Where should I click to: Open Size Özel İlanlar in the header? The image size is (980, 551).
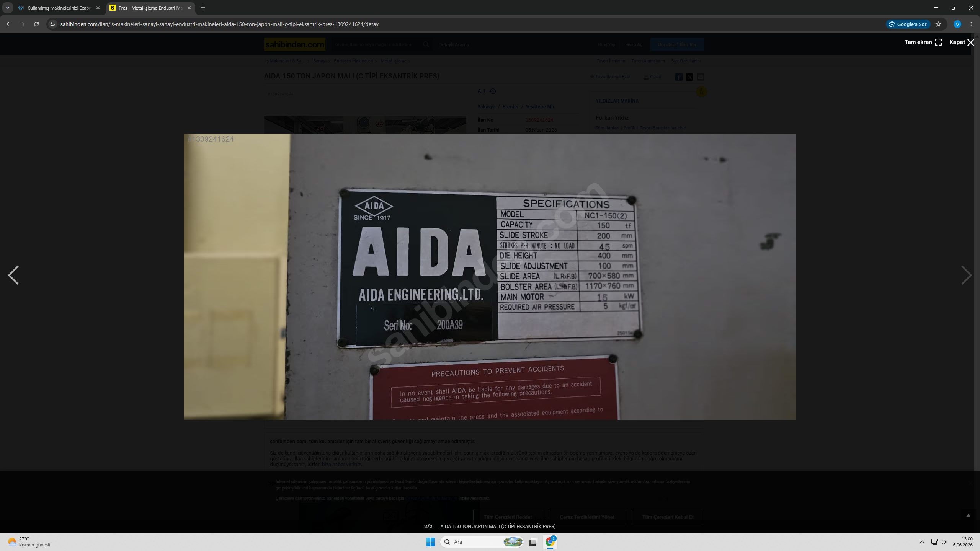[x=686, y=61]
